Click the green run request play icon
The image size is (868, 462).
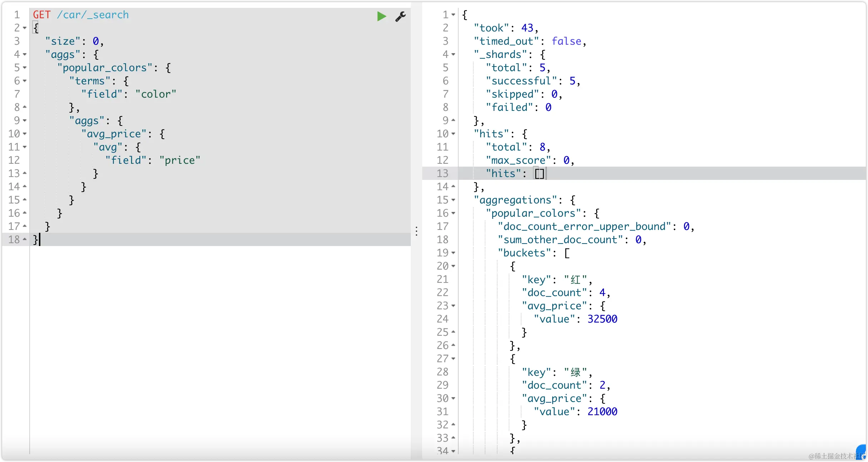pyautogui.click(x=381, y=16)
